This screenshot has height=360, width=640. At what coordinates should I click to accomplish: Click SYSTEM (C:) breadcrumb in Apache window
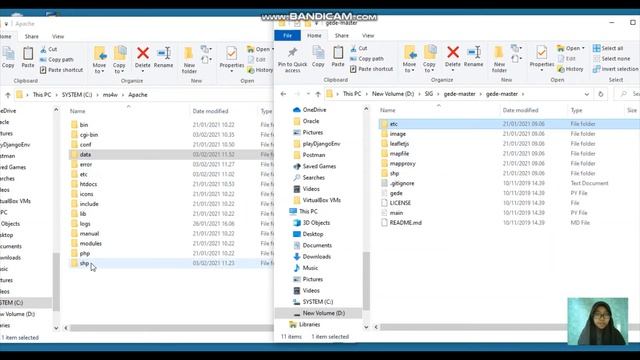point(77,95)
